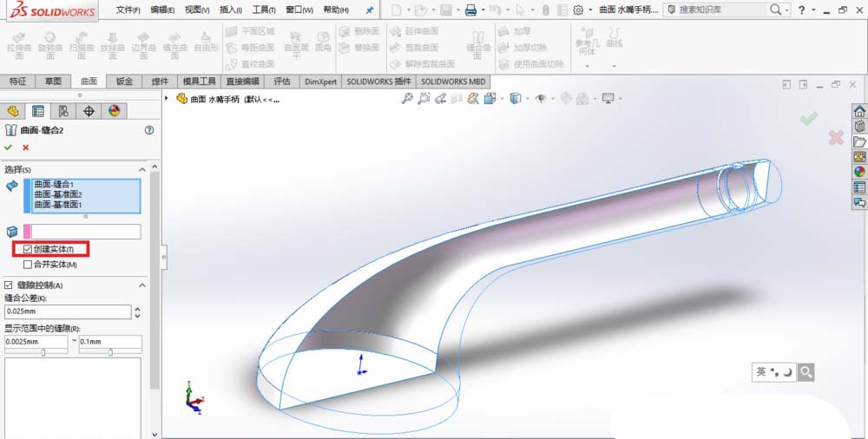Click the View Settings monitor icon

[608, 99]
